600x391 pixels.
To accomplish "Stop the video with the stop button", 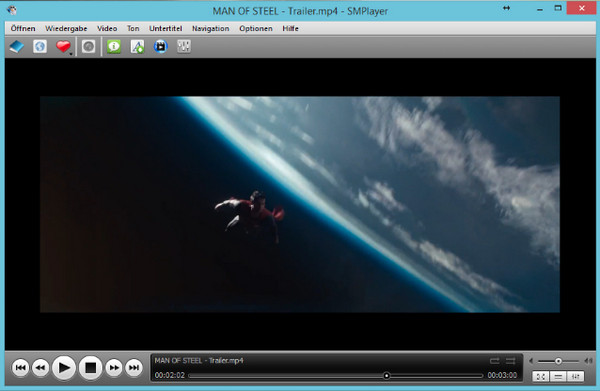I will point(90,368).
